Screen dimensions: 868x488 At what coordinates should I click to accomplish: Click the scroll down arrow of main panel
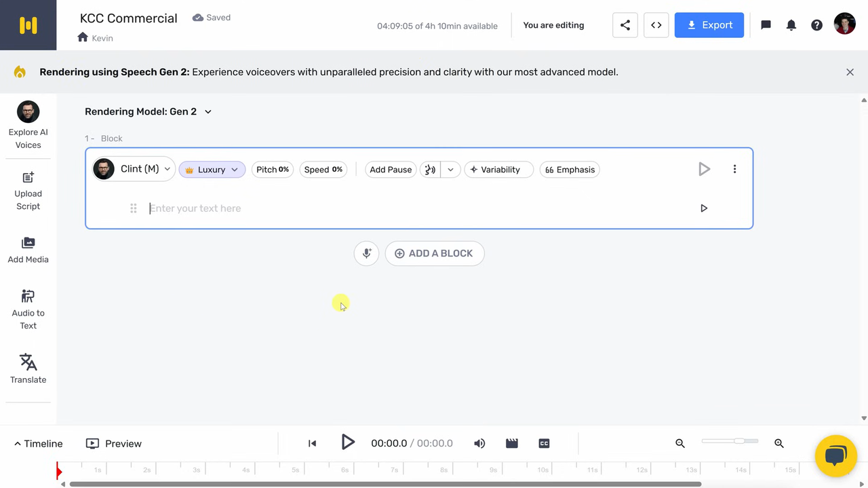pos(864,418)
